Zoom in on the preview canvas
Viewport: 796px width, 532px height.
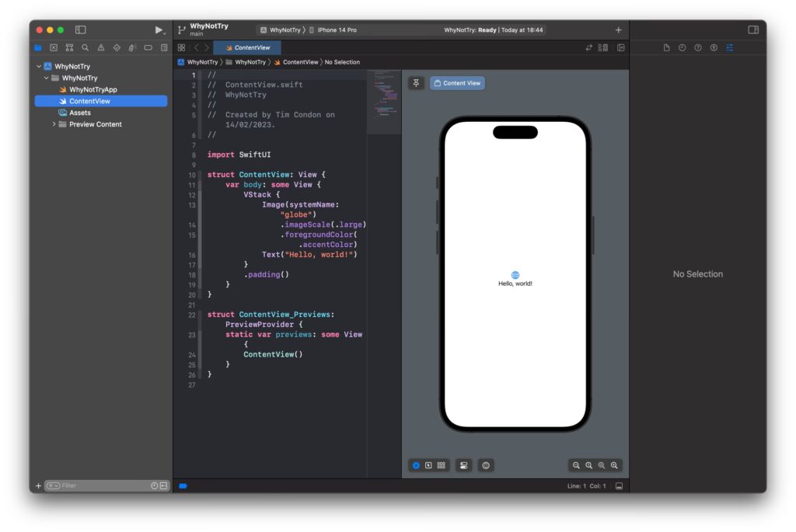(x=614, y=465)
